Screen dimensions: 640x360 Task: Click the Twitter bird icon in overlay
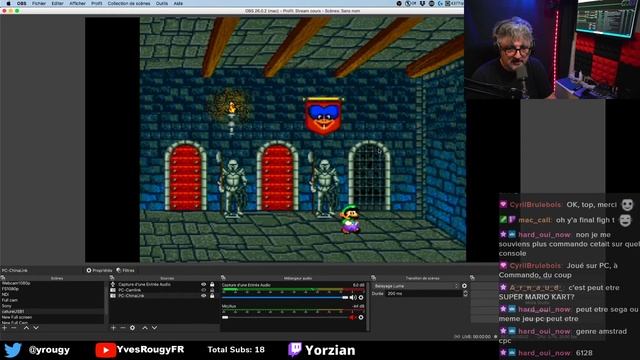(x=13, y=350)
